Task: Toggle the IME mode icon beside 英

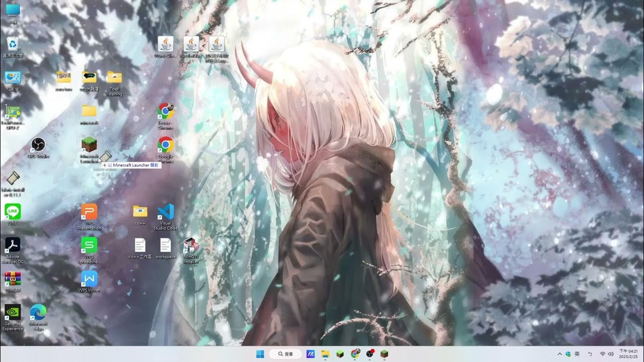Action: pos(590,354)
